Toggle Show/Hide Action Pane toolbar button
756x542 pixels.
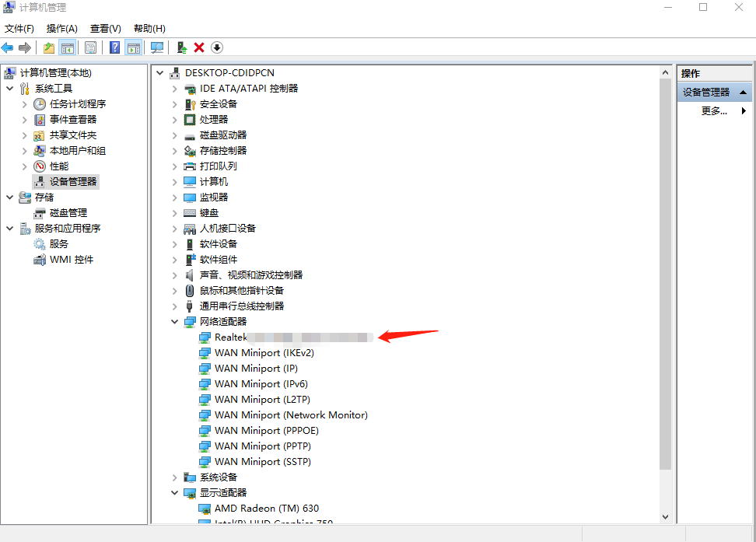pyautogui.click(x=134, y=47)
